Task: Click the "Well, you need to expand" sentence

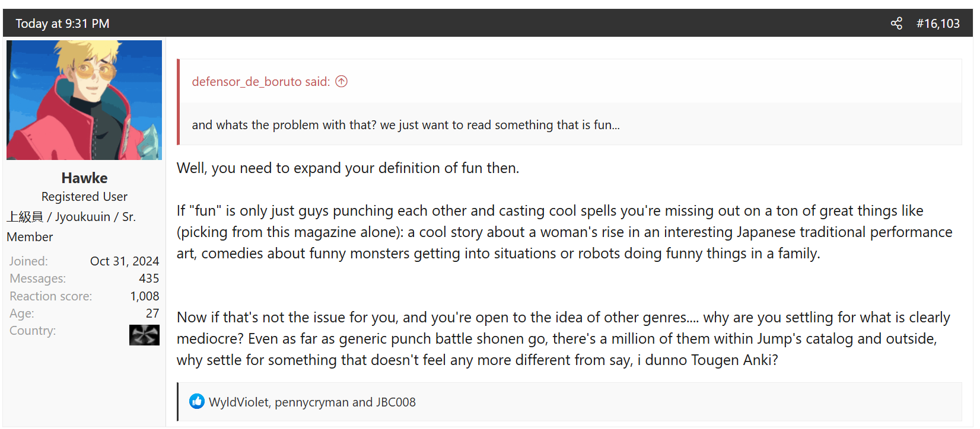Action: click(348, 168)
